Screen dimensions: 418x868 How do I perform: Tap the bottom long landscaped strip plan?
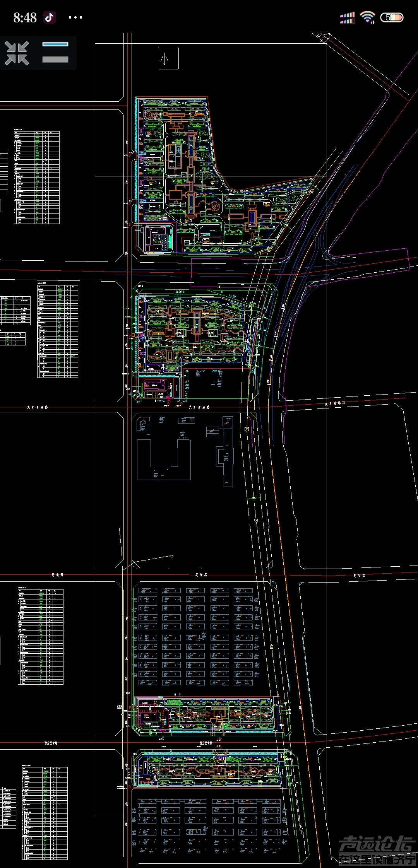pos(209,769)
